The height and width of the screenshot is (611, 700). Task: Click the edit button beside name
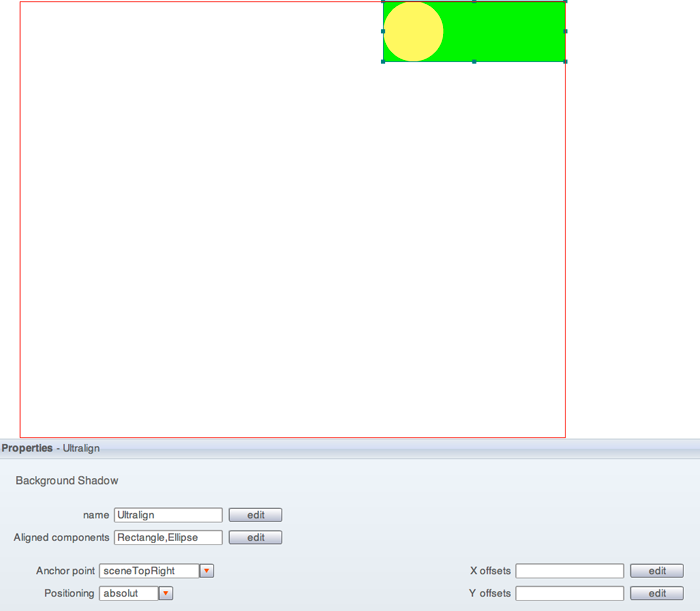[x=255, y=515]
